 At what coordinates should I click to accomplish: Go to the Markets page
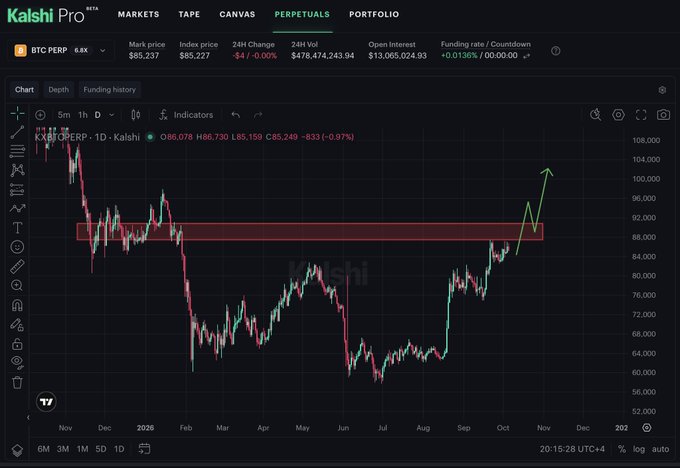pos(138,14)
